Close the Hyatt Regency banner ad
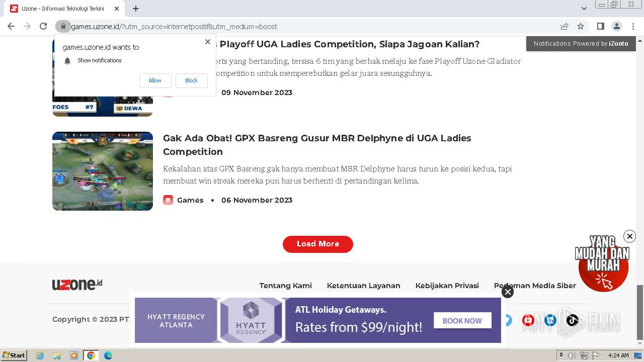The height and width of the screenshot is (362, 644). (508, 292)
